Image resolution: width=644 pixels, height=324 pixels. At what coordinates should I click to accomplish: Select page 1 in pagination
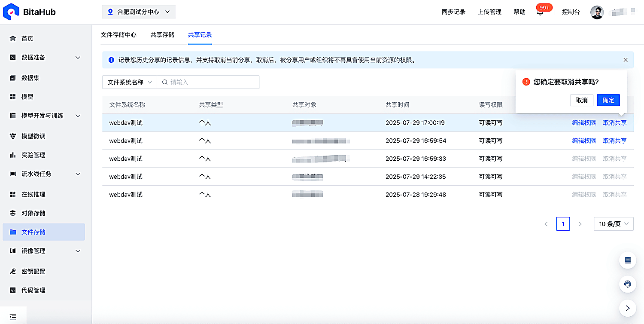coord(563,224)
